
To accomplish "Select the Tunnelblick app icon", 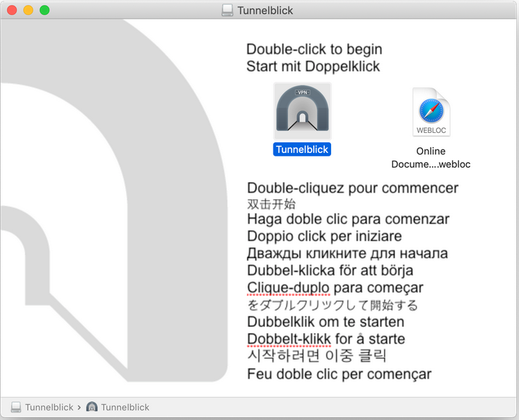I will pyautogui.click(x=302, y=111).
